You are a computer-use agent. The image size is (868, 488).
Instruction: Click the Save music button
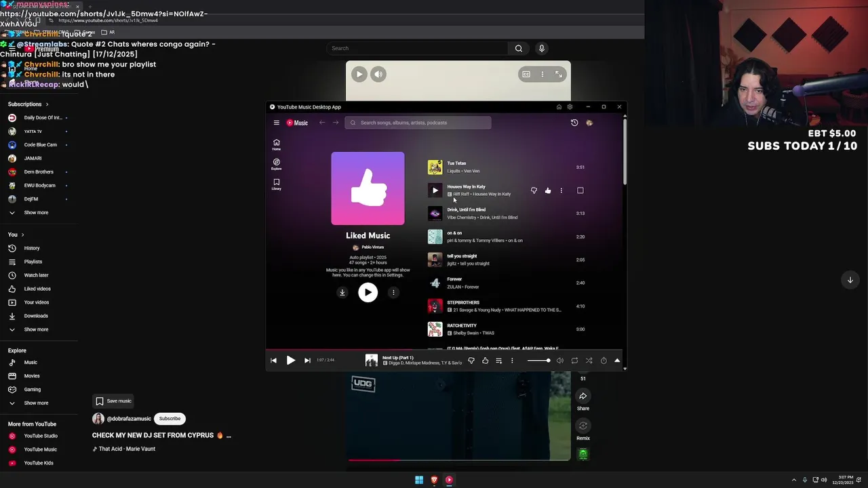click(x=113, y=401)
